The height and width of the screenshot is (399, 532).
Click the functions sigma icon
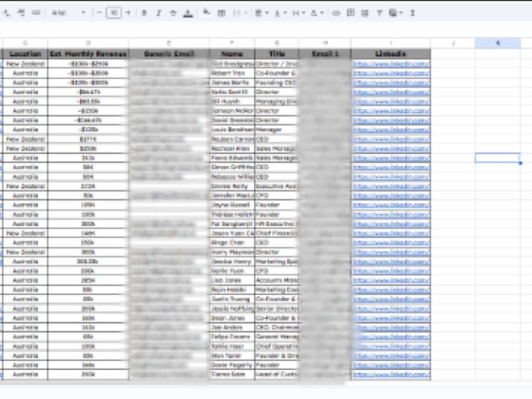click(x=412, y=13)
